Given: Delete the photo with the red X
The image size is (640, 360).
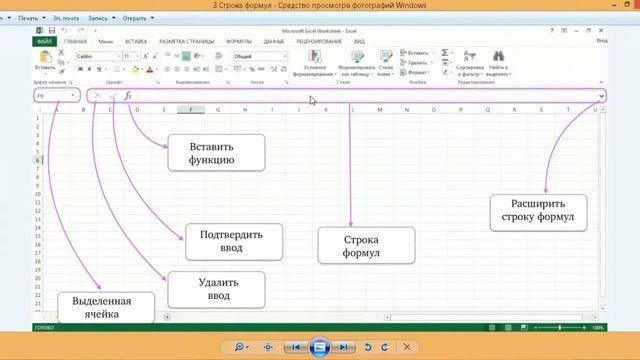Looking at the screenshot, I should pyautogui.click(x=407, y=347).
